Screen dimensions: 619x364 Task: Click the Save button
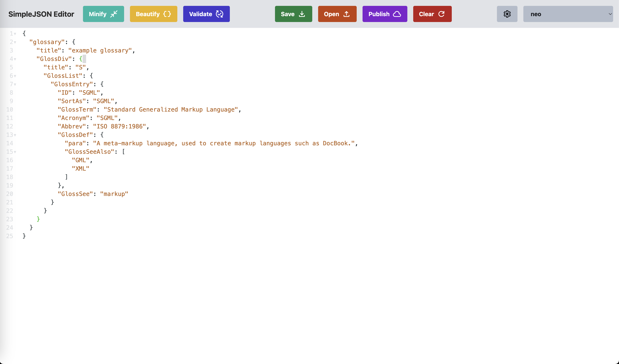click(x=294, y=14)
